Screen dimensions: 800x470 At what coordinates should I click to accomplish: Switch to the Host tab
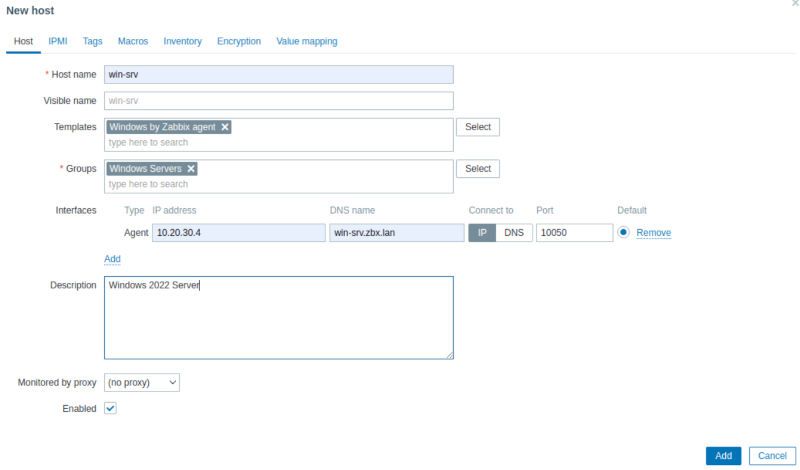23,41
